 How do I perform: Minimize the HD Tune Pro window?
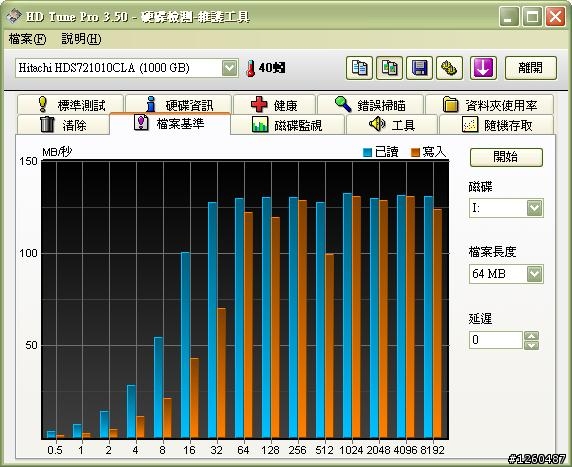click(509, 17)
